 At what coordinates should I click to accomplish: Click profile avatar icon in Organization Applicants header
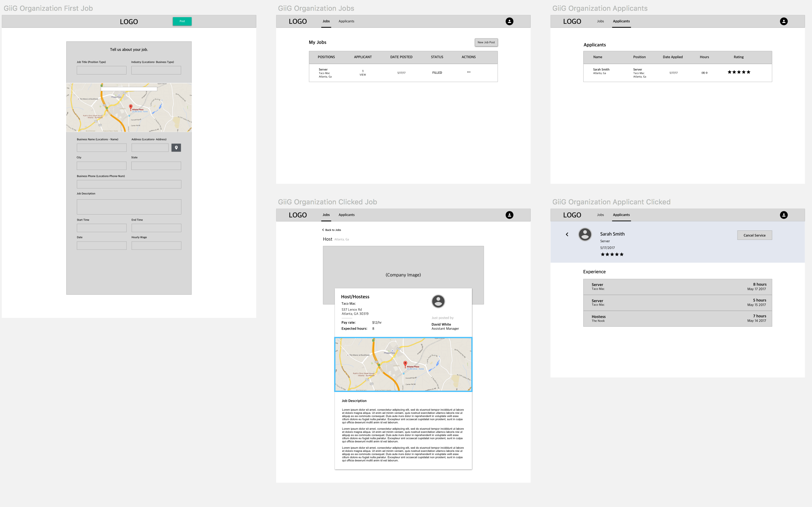point(783,22)
